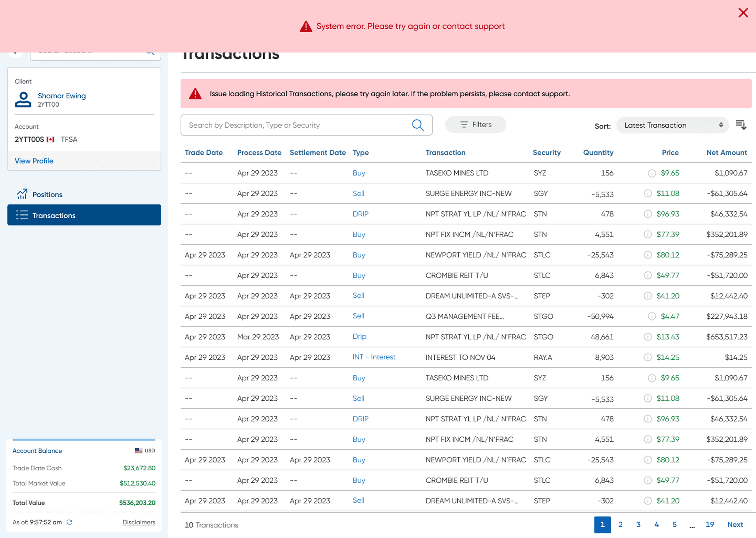This screenshot has width=756, height=538.
Task: Toggle the sort direction icon
Action: [741, 125]
